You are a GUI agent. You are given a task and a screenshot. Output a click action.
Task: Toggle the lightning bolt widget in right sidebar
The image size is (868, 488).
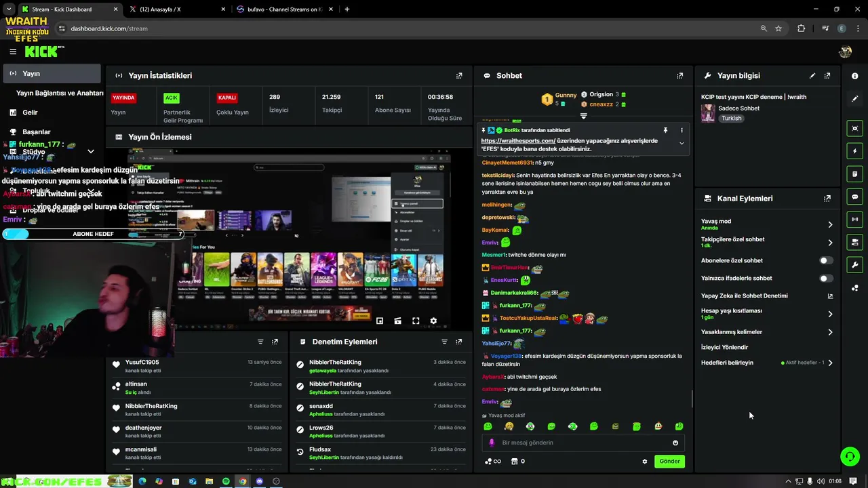[855, 151]
